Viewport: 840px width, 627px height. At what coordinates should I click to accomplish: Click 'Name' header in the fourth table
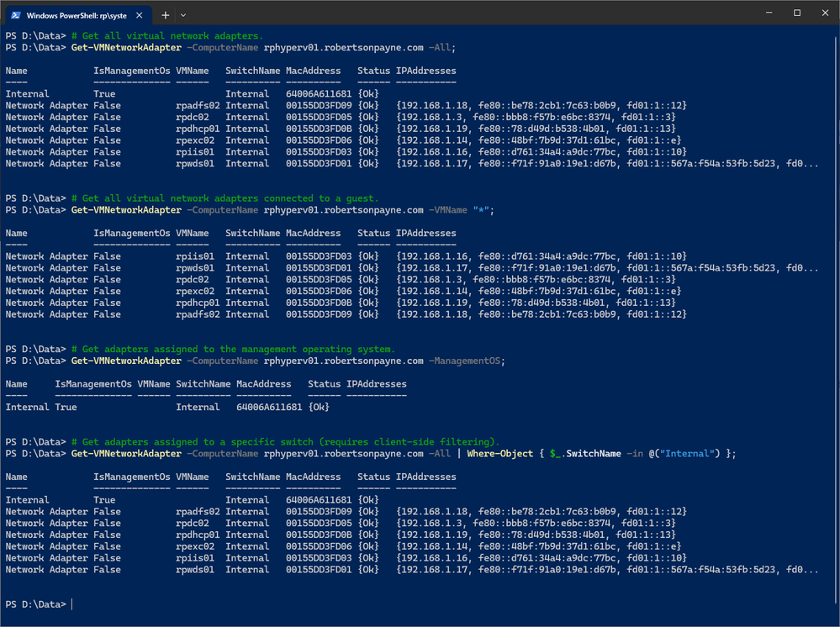(x=17, y=477)
